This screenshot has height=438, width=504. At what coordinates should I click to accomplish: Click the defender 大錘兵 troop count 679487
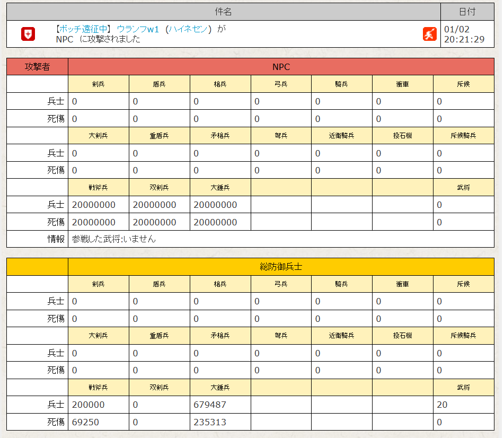coord(210,405)
